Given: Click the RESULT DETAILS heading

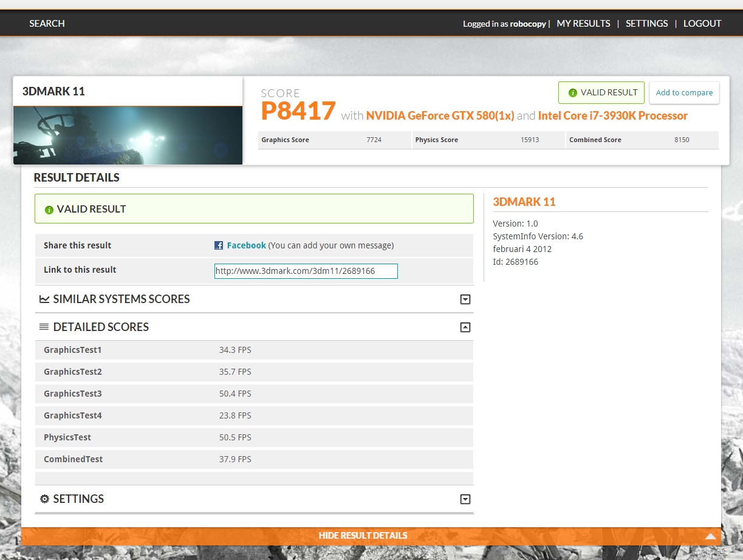Looking at the screenshot, I should coord(77,178).
